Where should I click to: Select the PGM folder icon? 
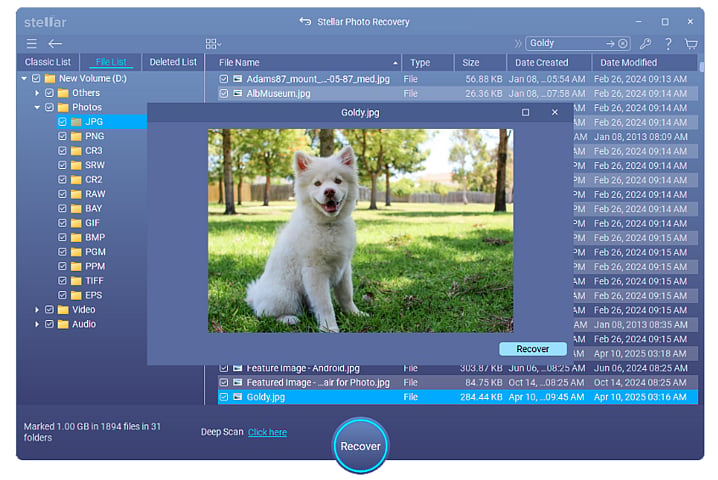[76, 252]
